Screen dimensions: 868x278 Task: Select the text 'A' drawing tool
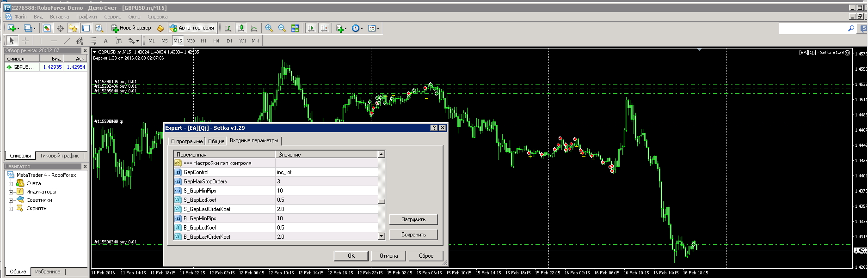105,41
